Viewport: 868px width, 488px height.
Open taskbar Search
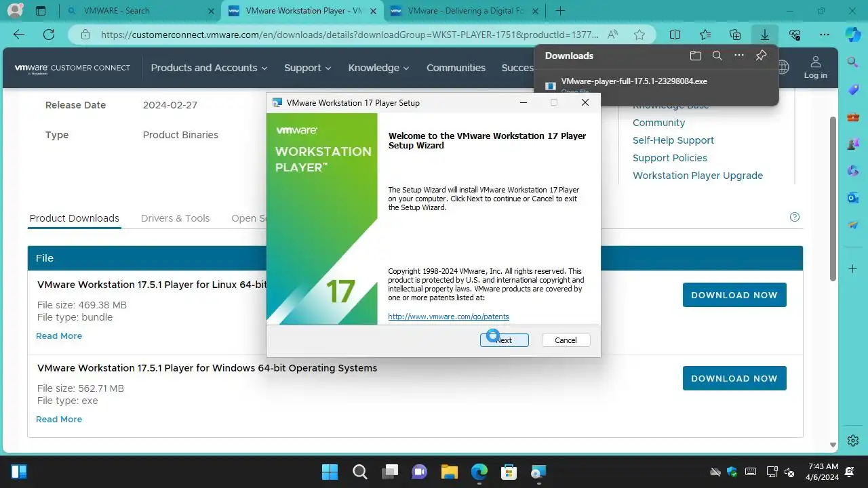(360, 472)
